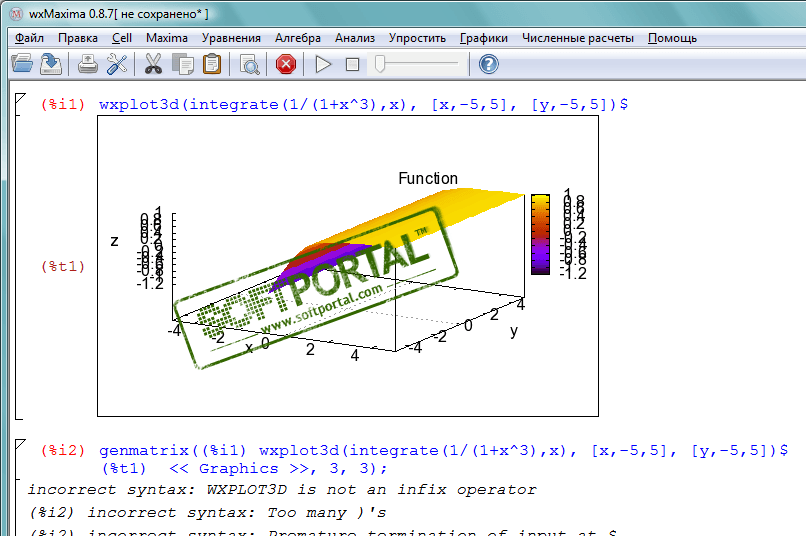Open the Maxima menu
This screenshot has width=806, height=536.
[x=167, y=38]
